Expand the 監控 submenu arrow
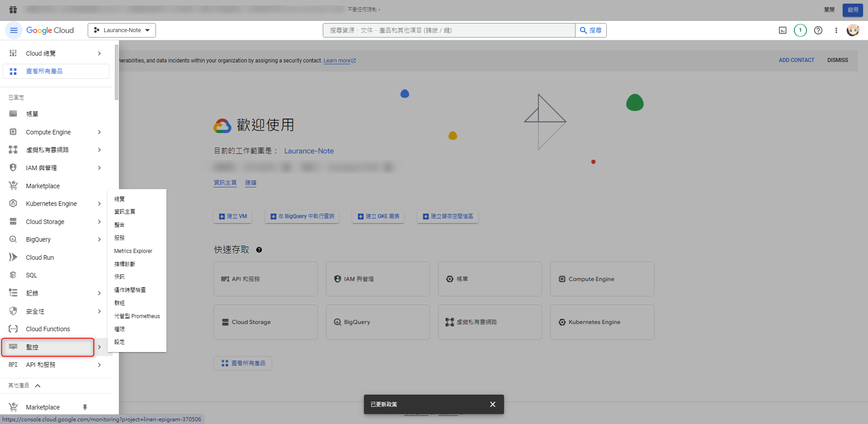Image resolution: width=868 pixels, height=424 pixels. coord(99,347)
